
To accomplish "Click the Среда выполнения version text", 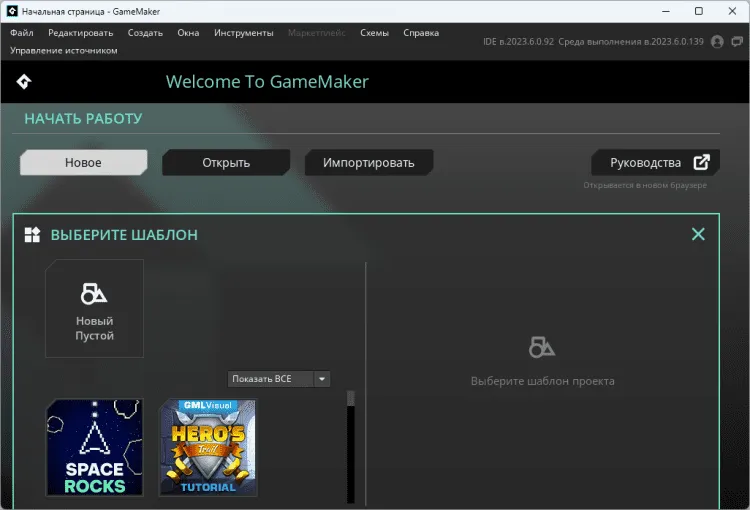I will 631,42.
